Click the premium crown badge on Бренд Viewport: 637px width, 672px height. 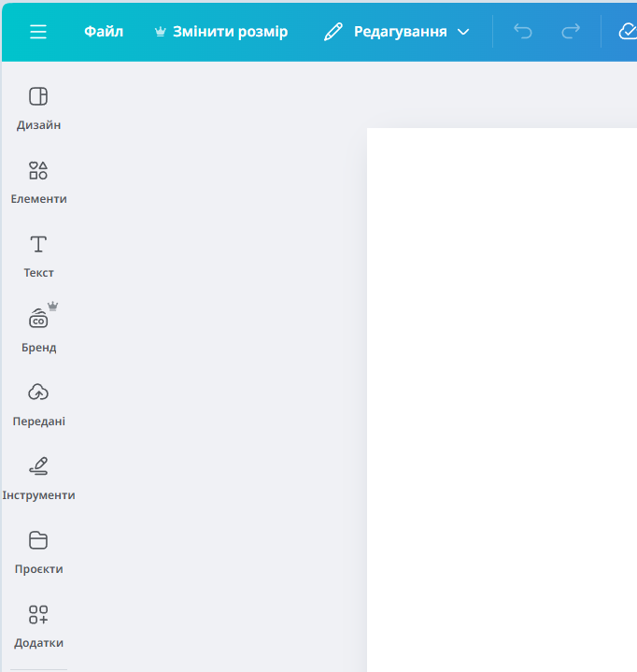click(x=53, y=306)
